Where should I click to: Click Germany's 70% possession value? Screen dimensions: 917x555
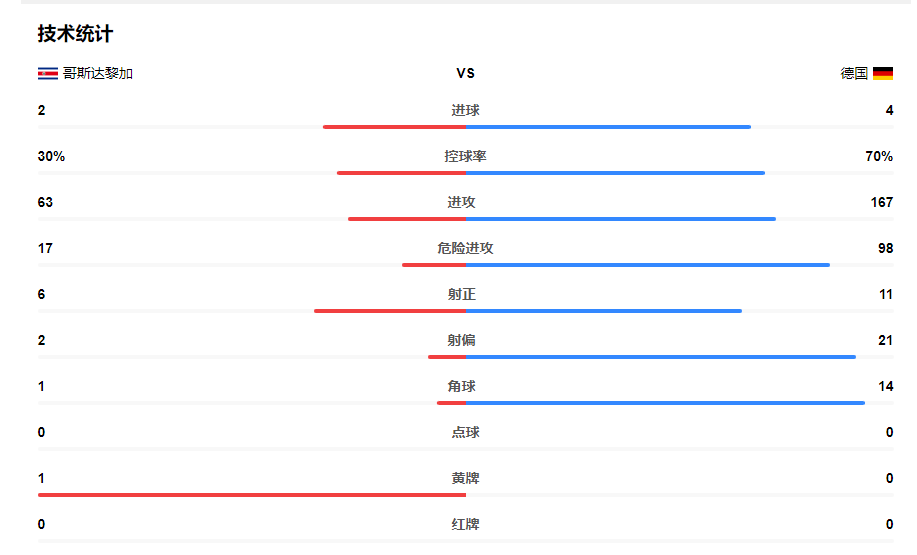coord(879,156)
